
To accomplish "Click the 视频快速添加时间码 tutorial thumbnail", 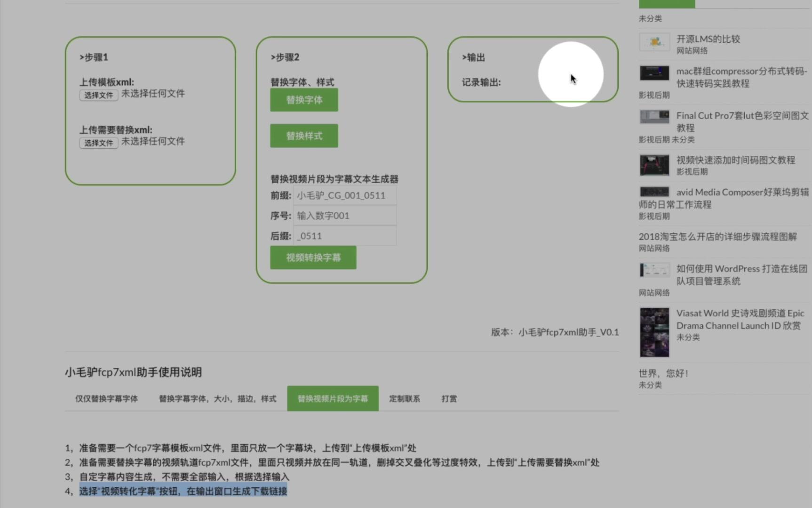I will tap(654, 165).
